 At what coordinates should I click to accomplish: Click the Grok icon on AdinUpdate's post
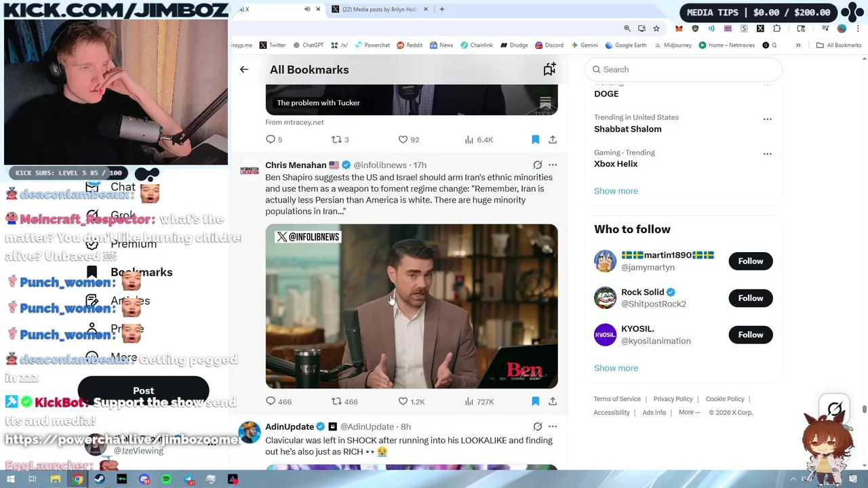click(x=537, y=426)
